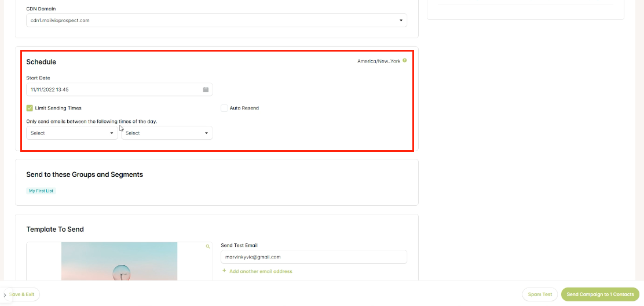Click the Template To Send heading
The height and width of the screenshot is (306, 644).
pyautogui.click(x=55, y=229)
